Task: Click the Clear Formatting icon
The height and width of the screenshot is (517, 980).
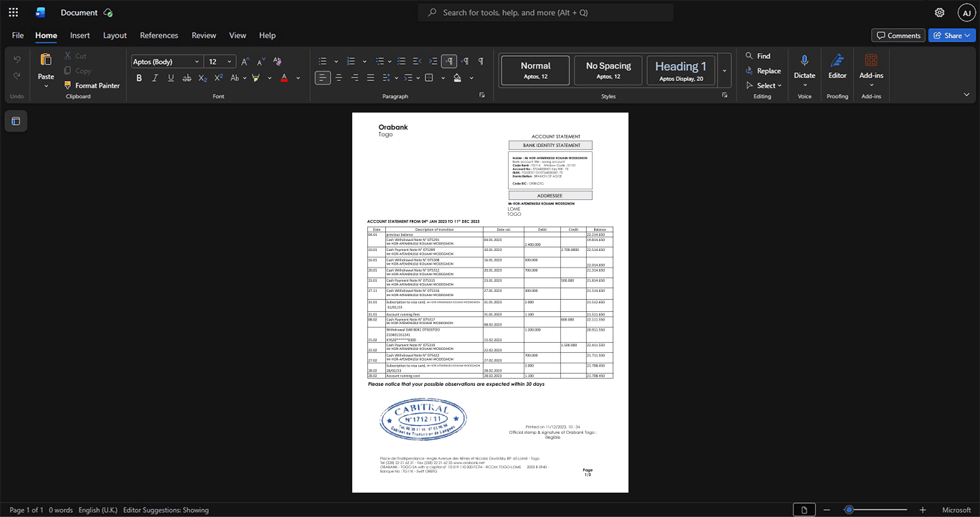Action: 278,62
